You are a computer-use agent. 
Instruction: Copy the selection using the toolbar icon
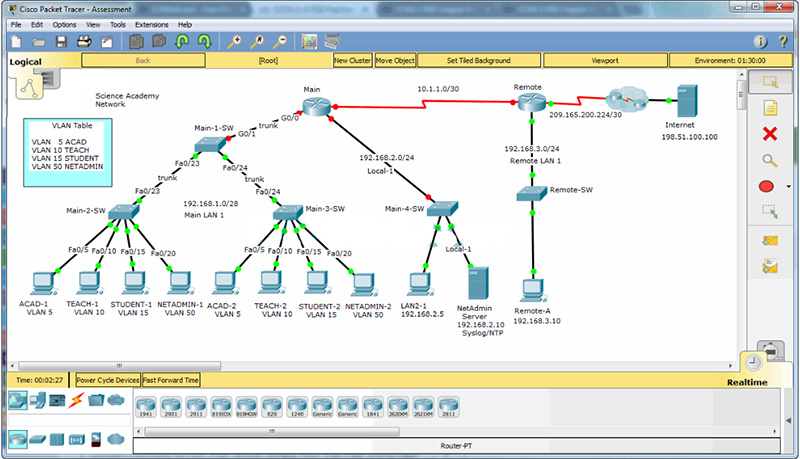click(x=136, y=42)
